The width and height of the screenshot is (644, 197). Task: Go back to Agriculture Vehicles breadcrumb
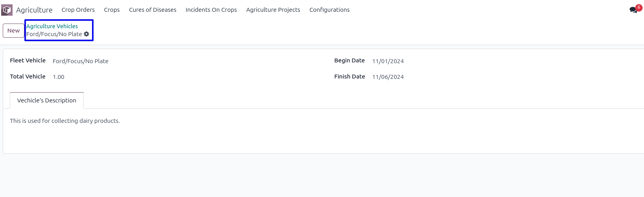click(52, 26)
